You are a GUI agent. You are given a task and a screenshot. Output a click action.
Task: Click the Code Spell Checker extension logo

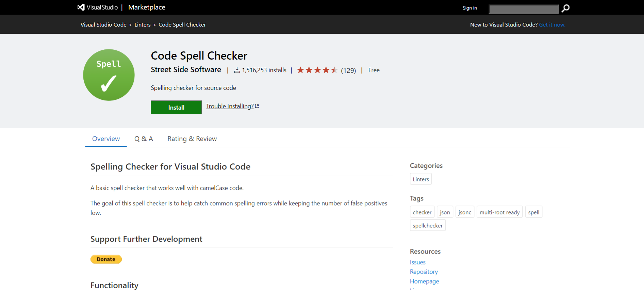pyautogui.click(x=109, y=75)
